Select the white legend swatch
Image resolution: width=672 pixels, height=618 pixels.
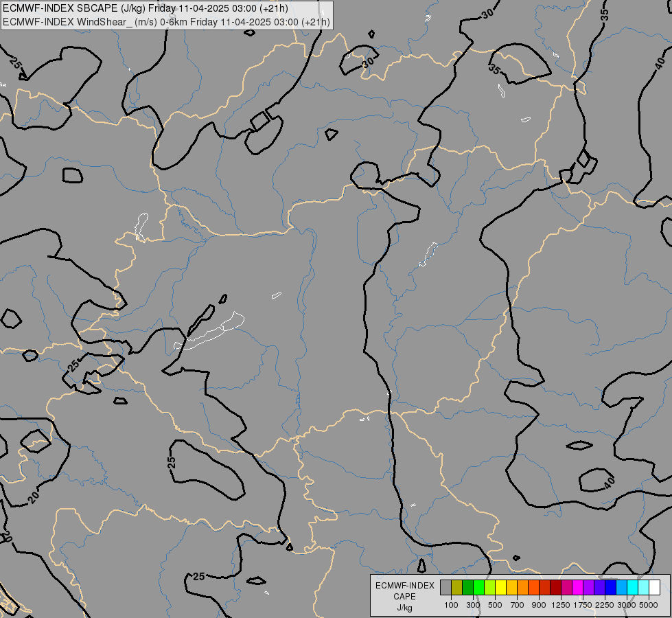click(654, 587)
